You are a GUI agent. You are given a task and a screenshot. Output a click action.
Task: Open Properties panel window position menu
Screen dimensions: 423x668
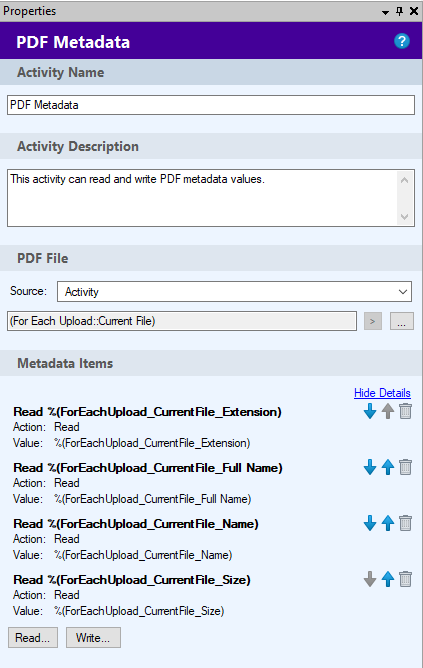tap(386, 12)
